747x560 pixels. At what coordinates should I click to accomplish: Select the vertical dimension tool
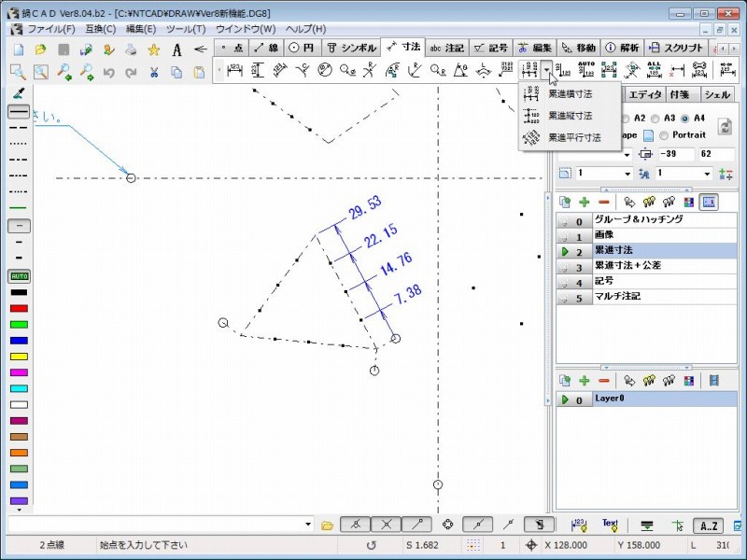258,71
